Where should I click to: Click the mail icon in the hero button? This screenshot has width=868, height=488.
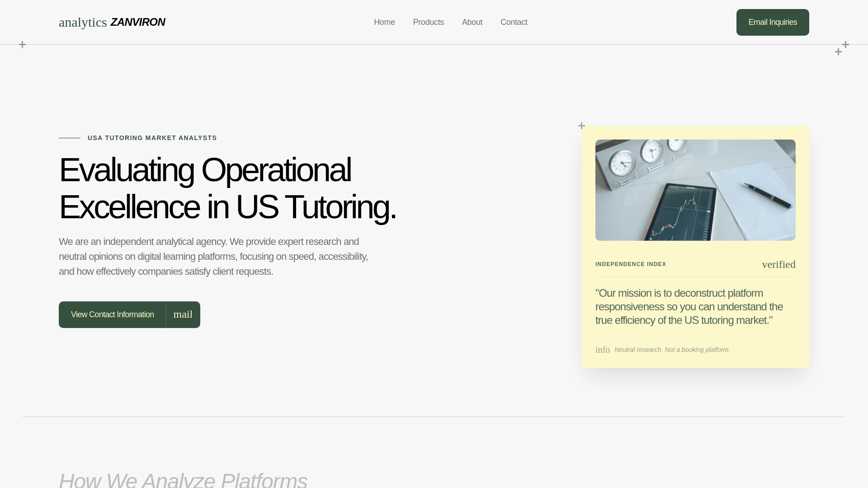183,314
